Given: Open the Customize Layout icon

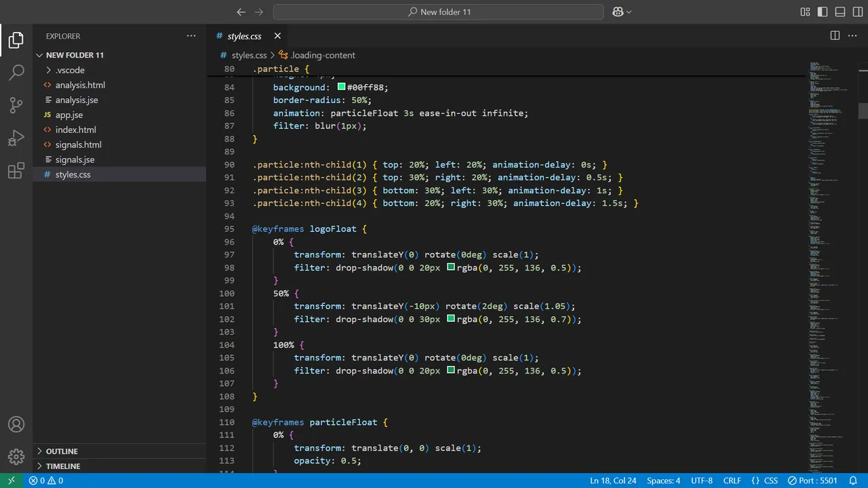Looking at the screenshot, I should point(805,12).
